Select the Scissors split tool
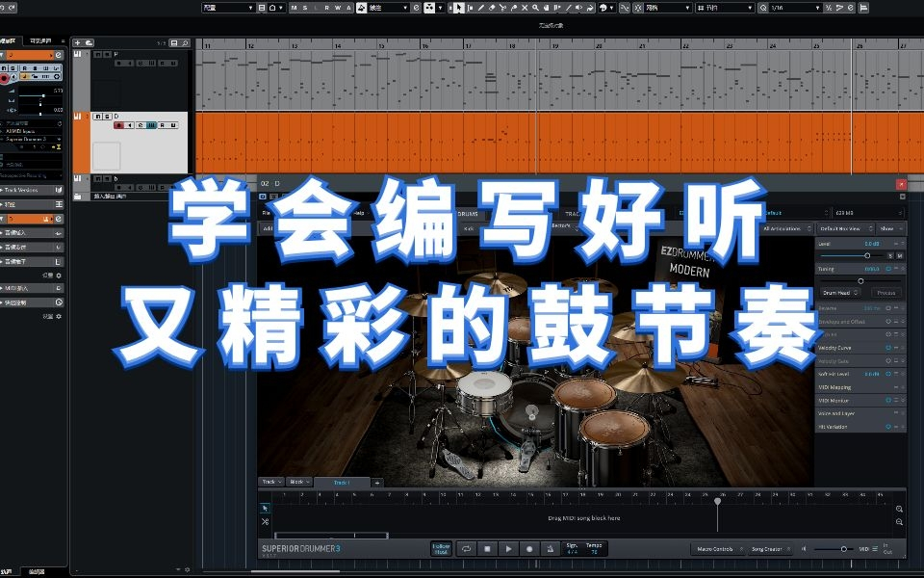This screenshot has width=924, height=578. point(502,7)
